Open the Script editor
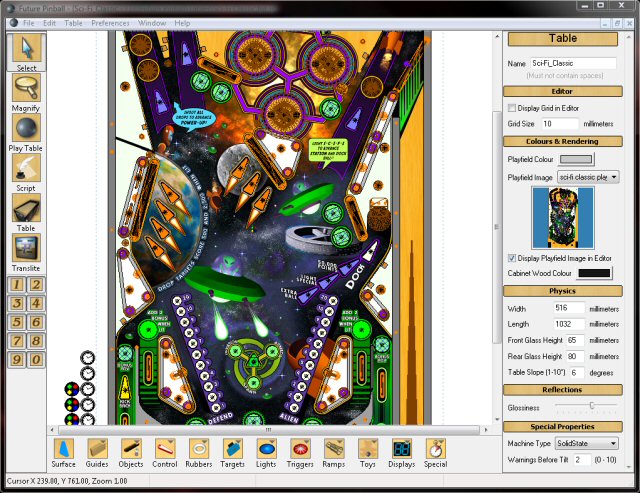Image resolution: width=640 pixels, height=493 pixels. (x=27, y=172)
